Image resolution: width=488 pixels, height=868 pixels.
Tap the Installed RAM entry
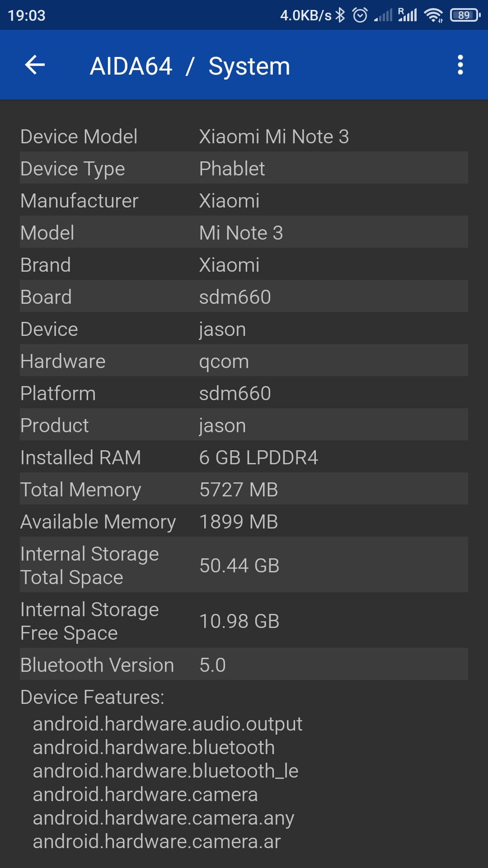tap(181, 457)
